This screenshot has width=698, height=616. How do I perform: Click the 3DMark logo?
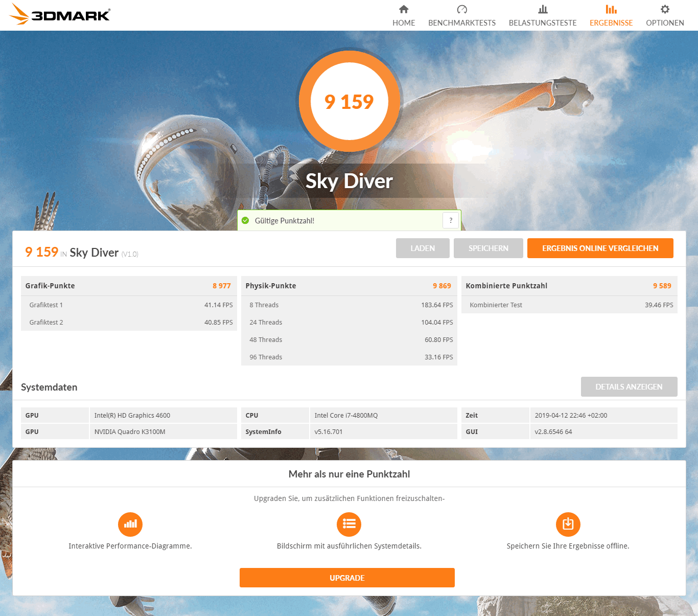coord(60,14)
